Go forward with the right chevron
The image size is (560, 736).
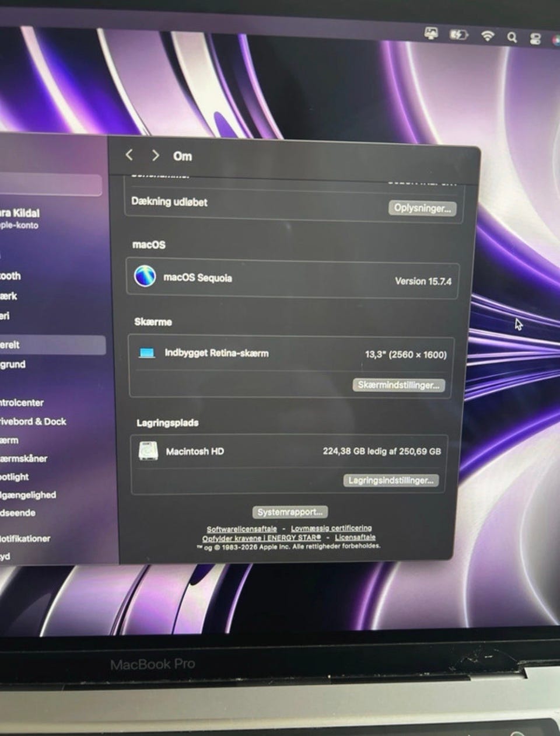[155, 155]
